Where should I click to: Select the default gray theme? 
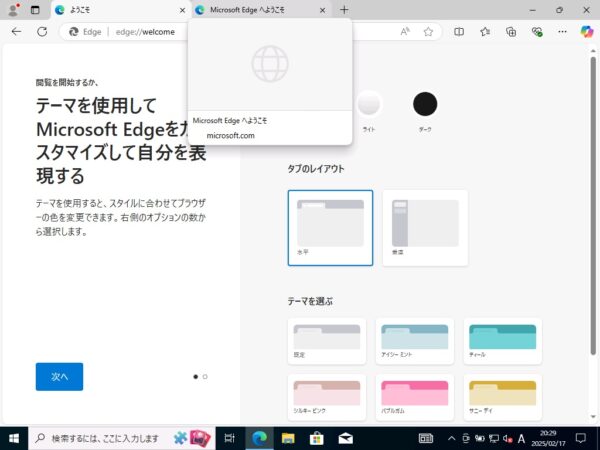point(327,341)
